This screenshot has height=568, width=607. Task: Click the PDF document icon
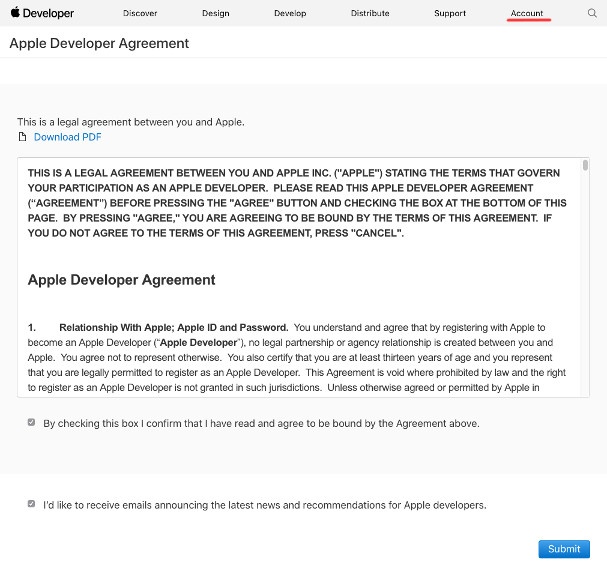coord(22,137)
